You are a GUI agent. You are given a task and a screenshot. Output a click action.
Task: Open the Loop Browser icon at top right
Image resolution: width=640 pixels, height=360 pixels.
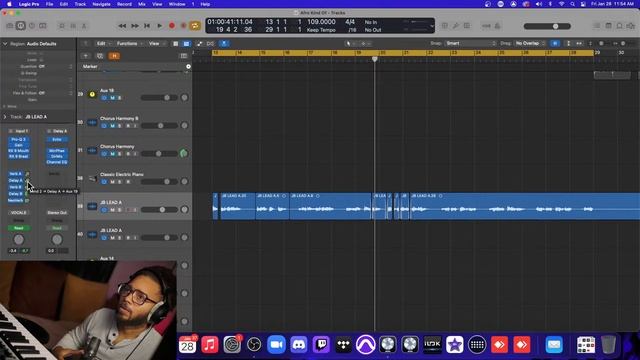pos(620,26)
